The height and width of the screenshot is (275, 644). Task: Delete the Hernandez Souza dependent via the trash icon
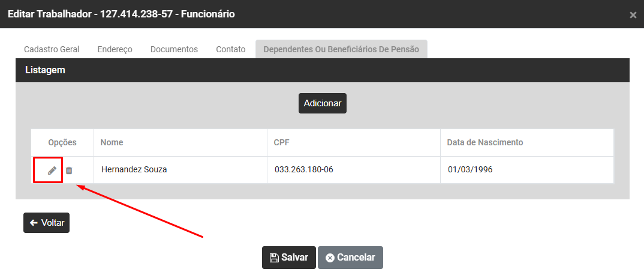pyautogui.click(x=69, y=171)
